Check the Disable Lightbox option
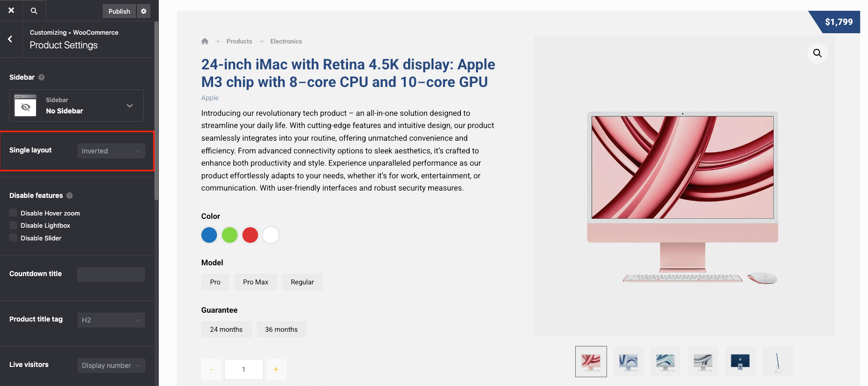 tap(13, 225)
